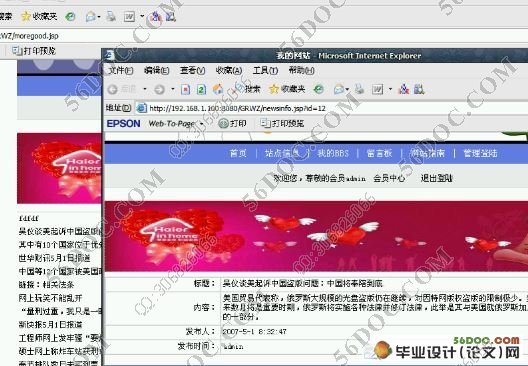Click the green media icon in background window
Screen dimensions: 528x366
(70, 16)
